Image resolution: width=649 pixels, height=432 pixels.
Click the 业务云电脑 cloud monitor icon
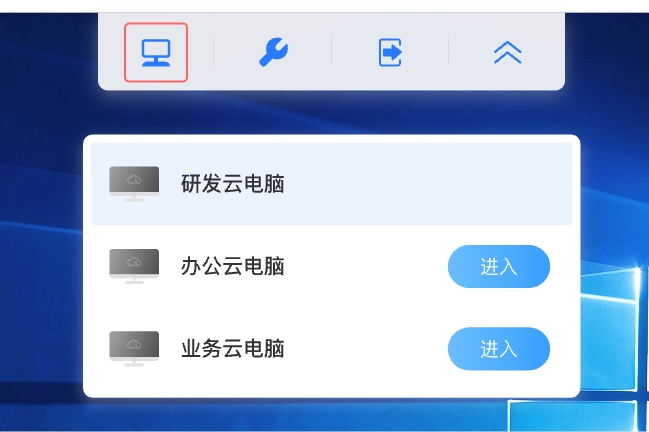134,348
